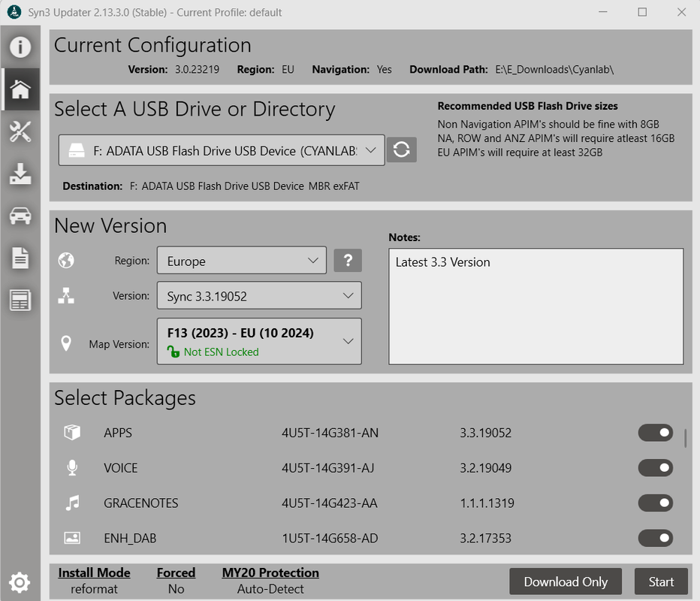Toggle the GRACENOTES package switch
Viewport: 700px width, 601px height.
pyautogui.click(x=656, y=503)
